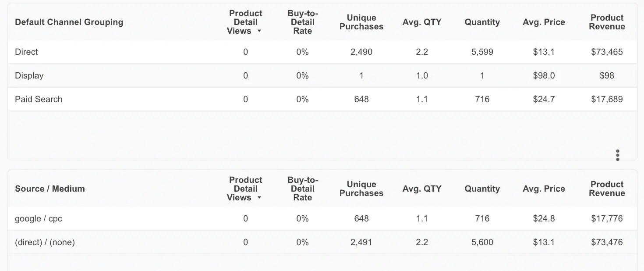Screen dimensions: 644x271
Task: Click Unique Purchases header in top table
Action: click(361, 22)
